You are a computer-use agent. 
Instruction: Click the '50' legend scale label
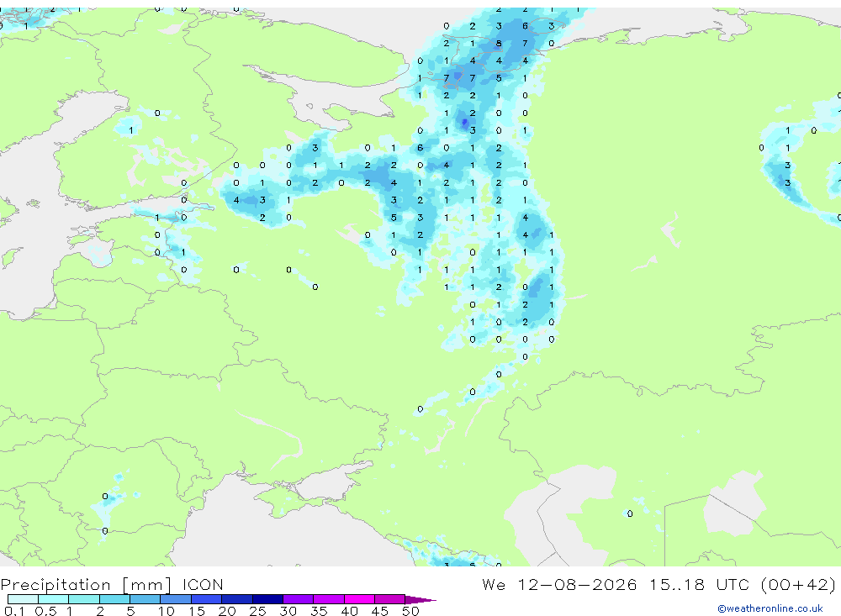(410, 611)
